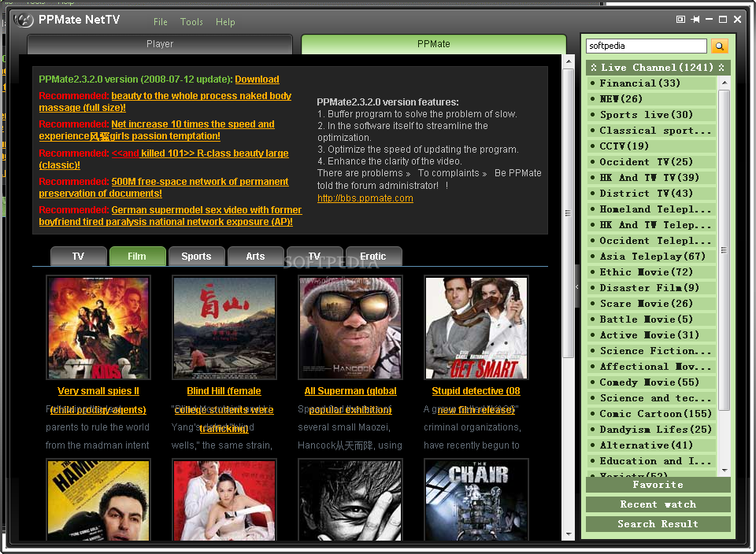Select Occident TV(25) channel category
756x554 pixels.
(x=652, y=162)
